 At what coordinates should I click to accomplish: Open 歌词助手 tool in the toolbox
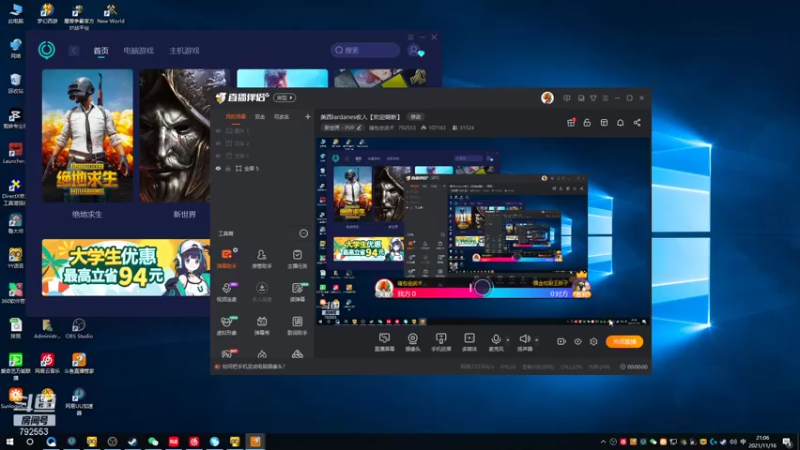tap(297, 325)
